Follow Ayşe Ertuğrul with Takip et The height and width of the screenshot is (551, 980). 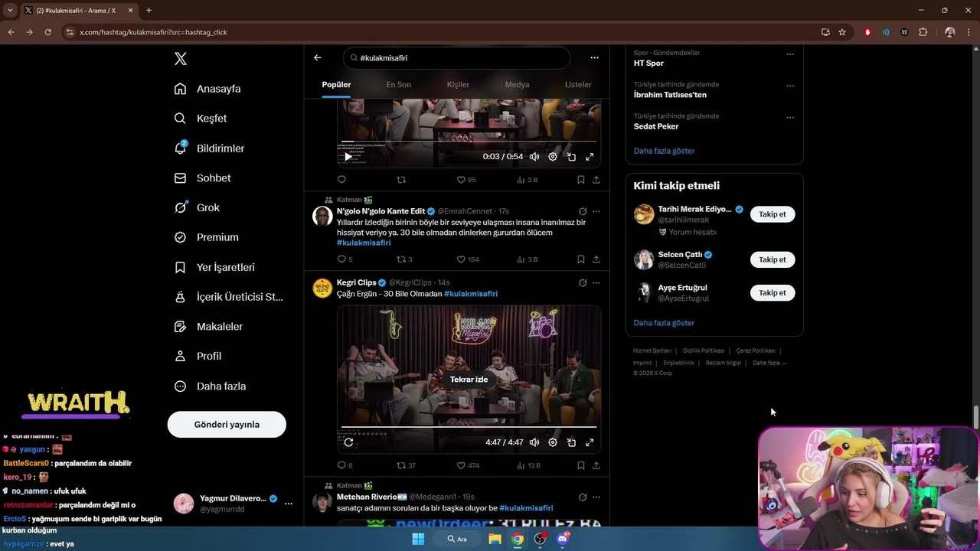coord(773,293)
